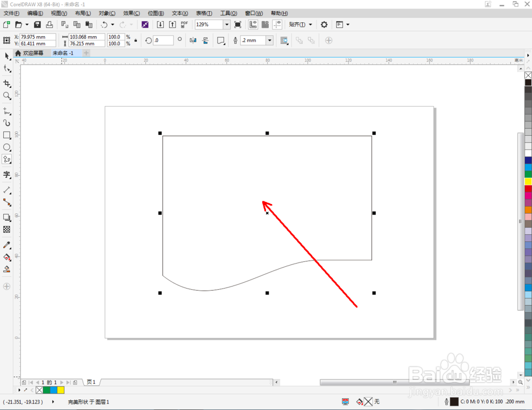Pick the red palette swatch

[528, 188]
